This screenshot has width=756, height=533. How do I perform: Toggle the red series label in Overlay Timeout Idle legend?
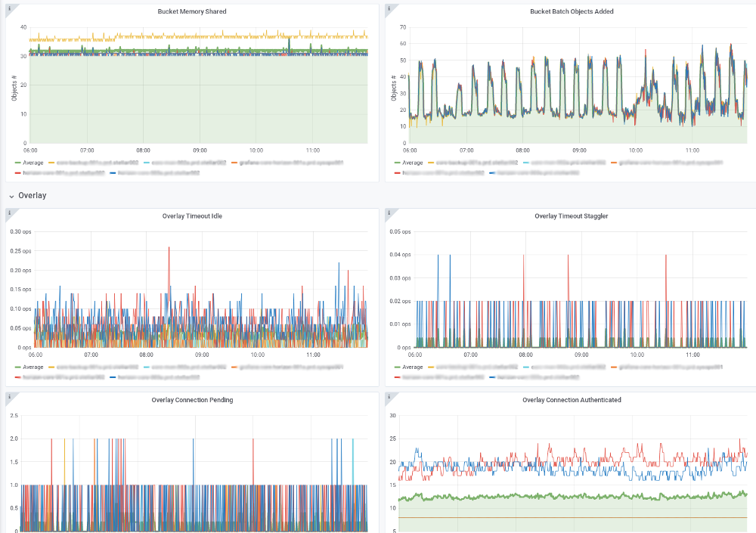(x=64, y=377)
